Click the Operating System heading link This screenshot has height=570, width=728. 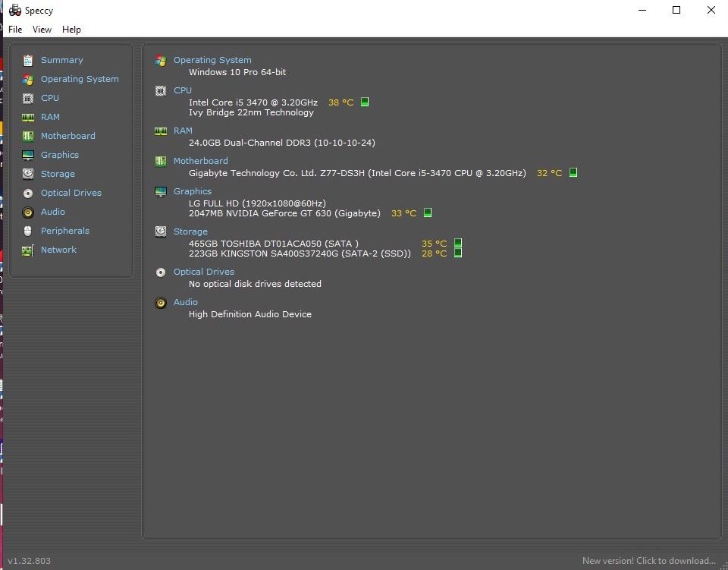(212, 60)
